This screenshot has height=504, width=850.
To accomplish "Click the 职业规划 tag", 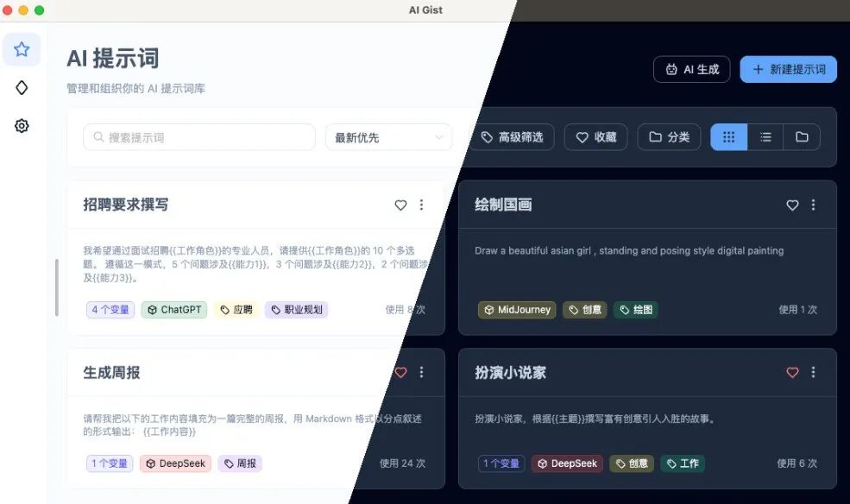I will [297, 310].
